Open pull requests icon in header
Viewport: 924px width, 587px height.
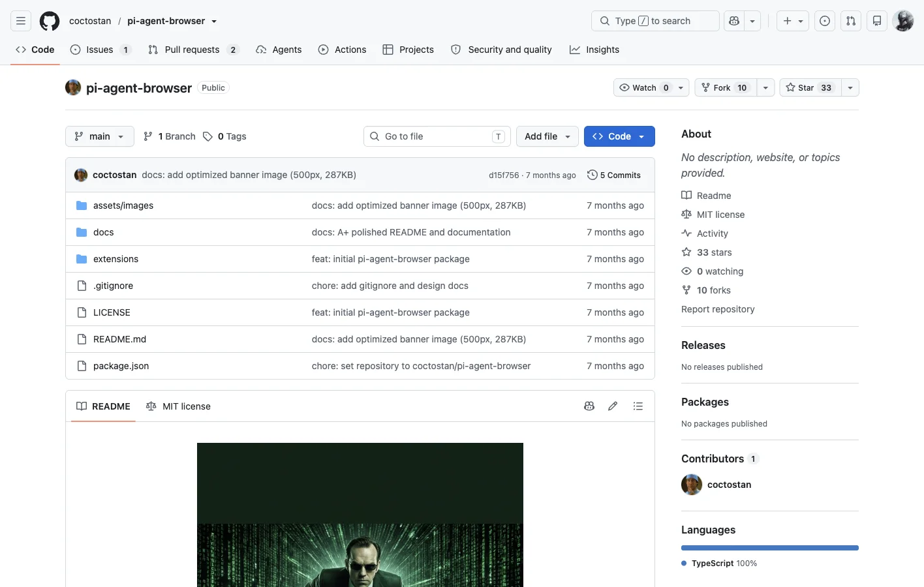pos(851,21)
